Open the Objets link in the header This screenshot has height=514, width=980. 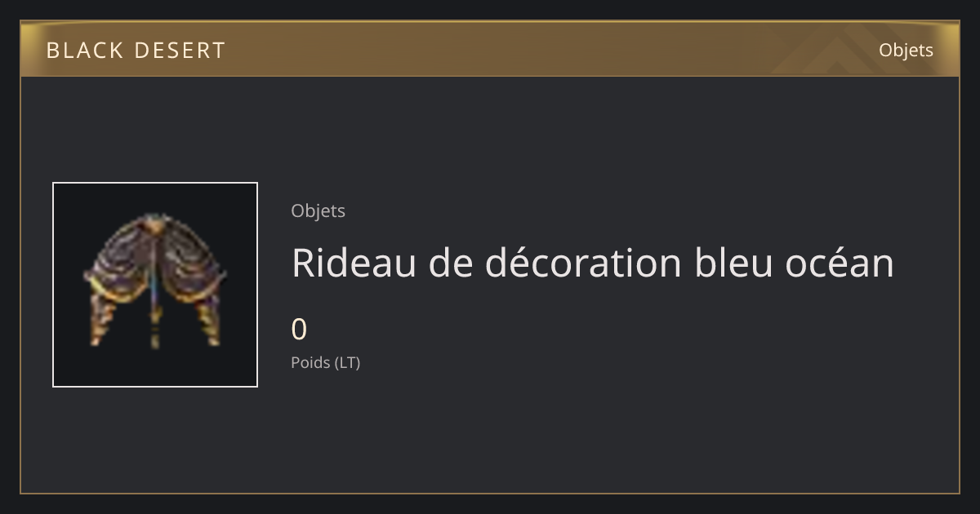coord(906,51)
